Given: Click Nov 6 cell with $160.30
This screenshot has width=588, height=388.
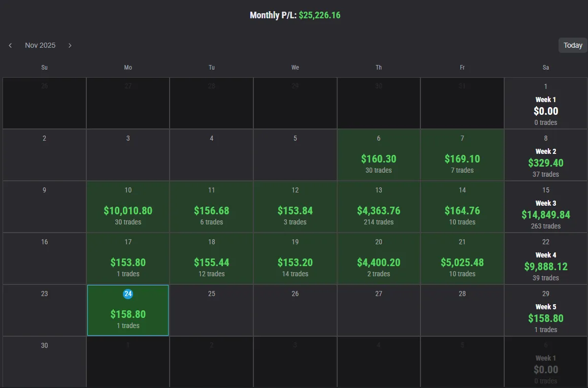Looking at the screenshot, I should 378,155.
